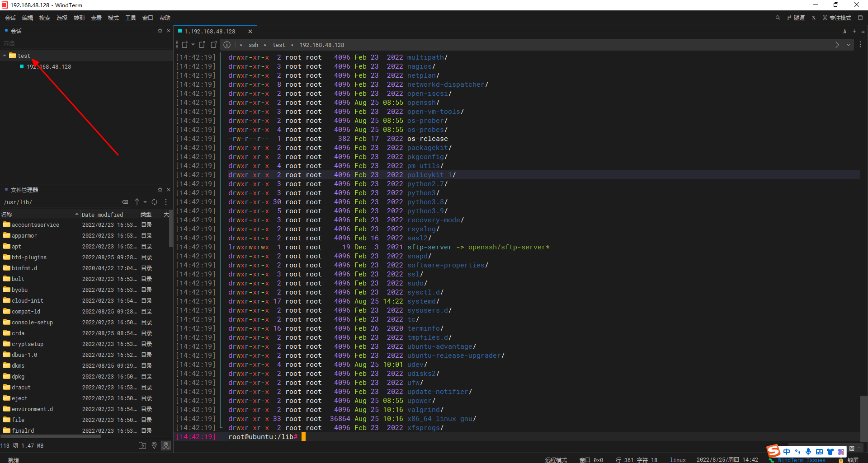
Task: Refresh the file manager listing
Action: 155,202
